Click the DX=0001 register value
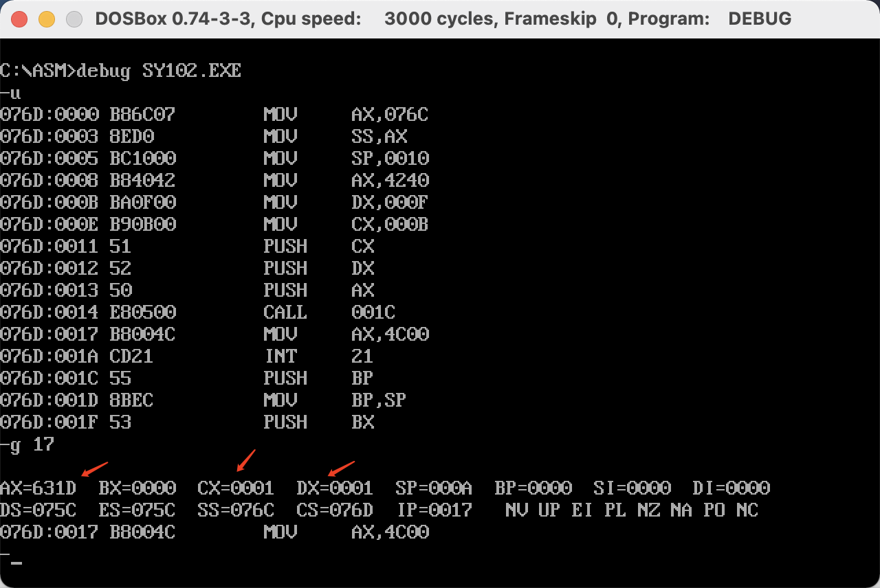880x588 pixels. pos(335,488)
